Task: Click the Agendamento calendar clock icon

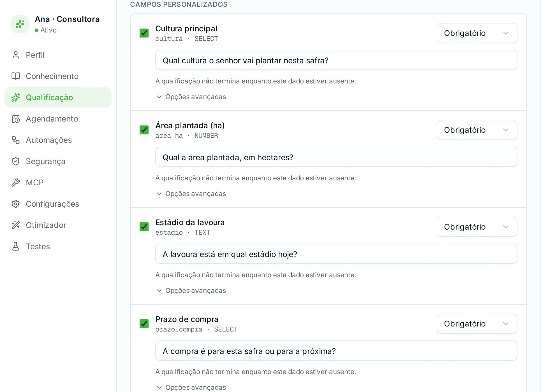Action: click(16, 119)
